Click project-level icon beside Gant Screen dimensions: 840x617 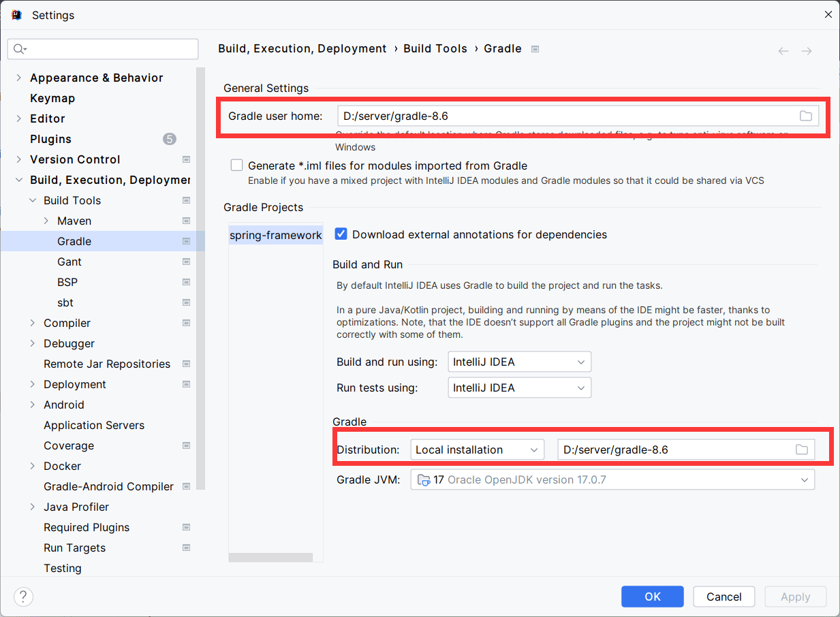coord(187,262)
